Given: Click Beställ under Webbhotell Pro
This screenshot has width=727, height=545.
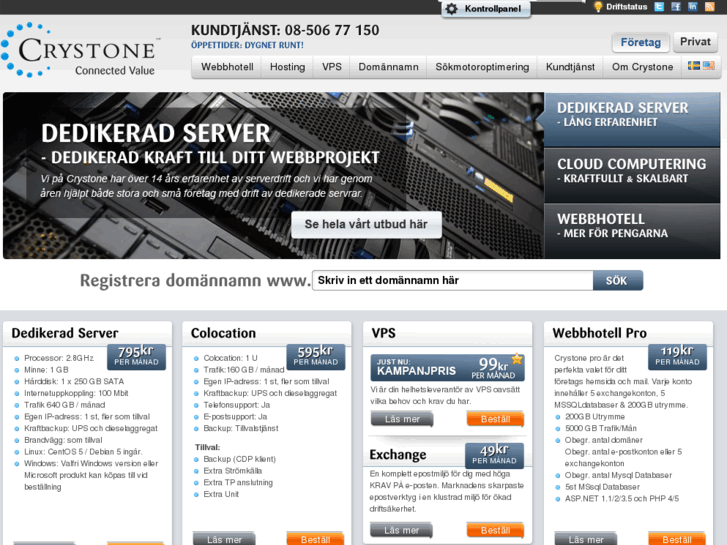Looking at the screenshot, I should tap(677, 539).
